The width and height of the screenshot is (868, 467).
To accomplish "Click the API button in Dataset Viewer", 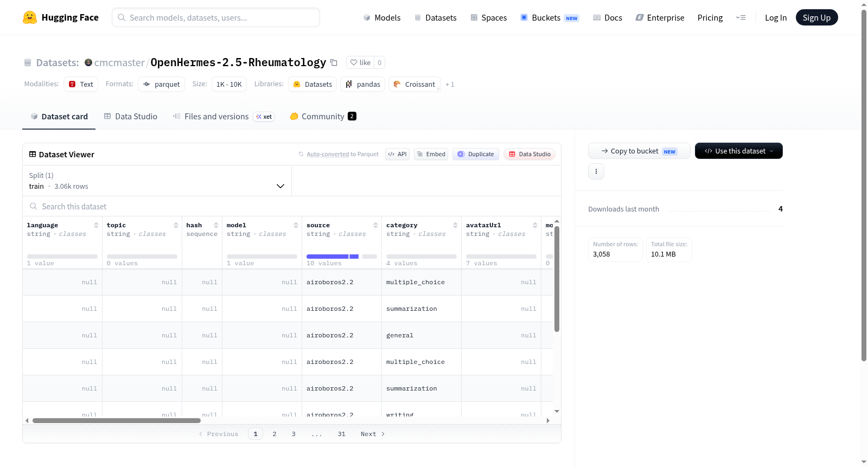I will [x=397, y=154].
